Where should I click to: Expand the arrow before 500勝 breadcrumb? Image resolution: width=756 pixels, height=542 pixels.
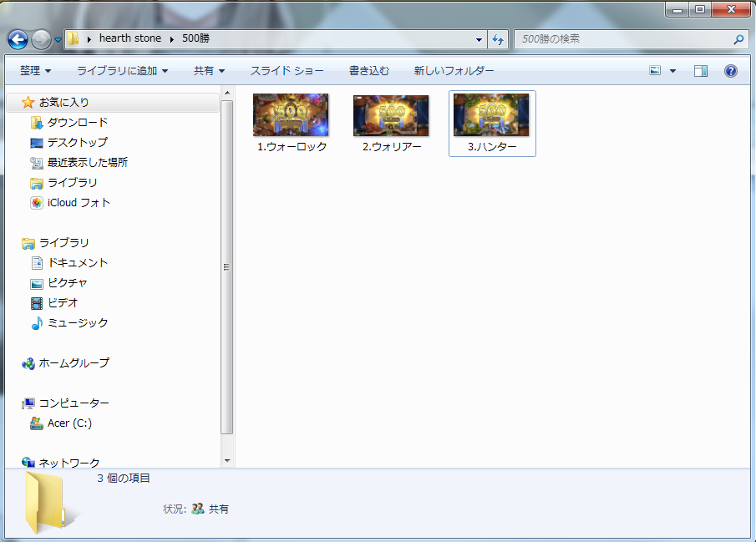pos(171,39)
